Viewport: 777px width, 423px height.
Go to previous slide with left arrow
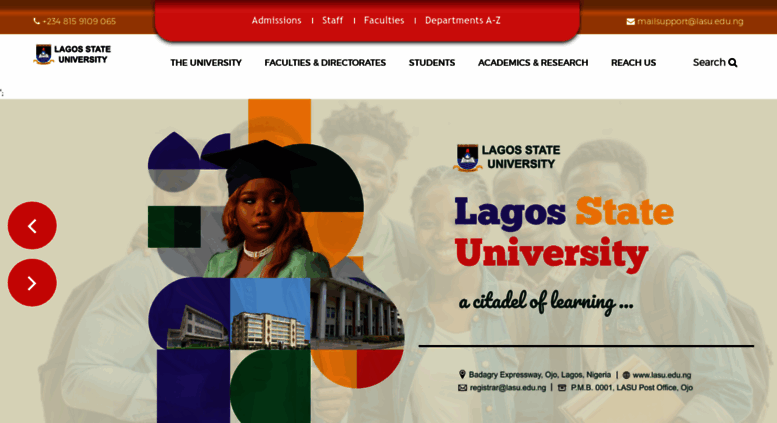click(32, 225)
